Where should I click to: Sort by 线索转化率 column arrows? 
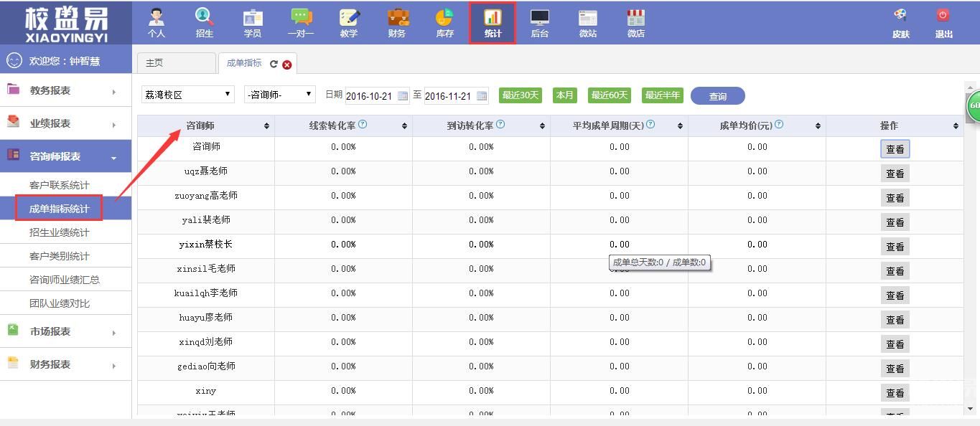pos(404,126)
